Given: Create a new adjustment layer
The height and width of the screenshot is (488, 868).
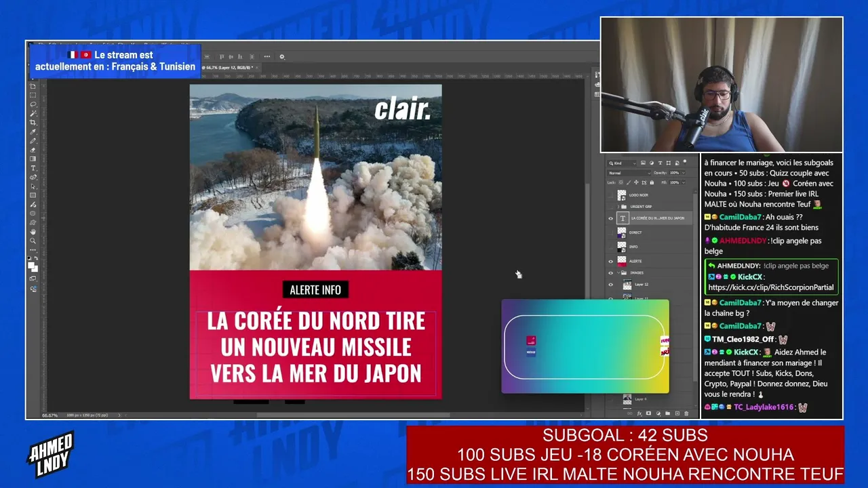Looking at the screenshot, I should tap(658, 413).
